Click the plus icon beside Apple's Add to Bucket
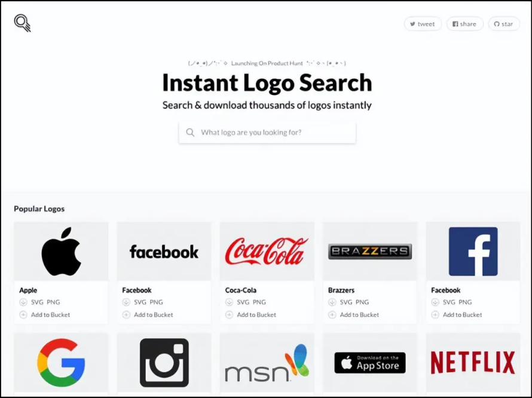532x398 pixels. click(x=23, y=314)
